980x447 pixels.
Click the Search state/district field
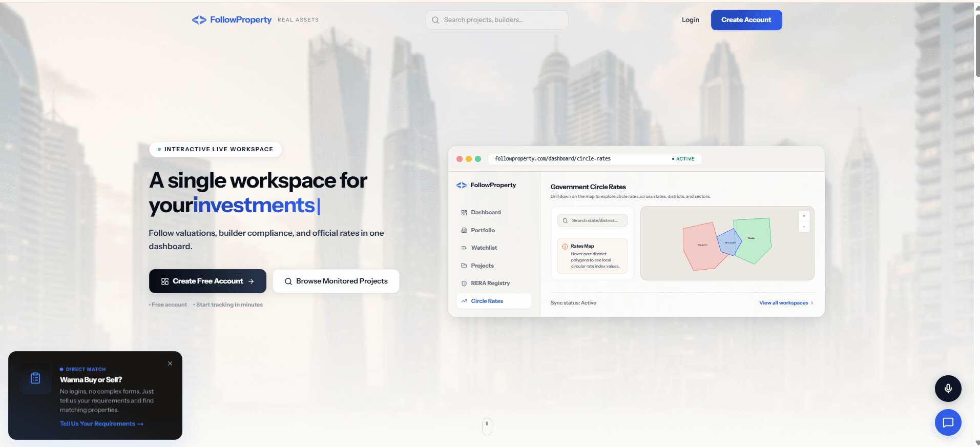[592, 220]
